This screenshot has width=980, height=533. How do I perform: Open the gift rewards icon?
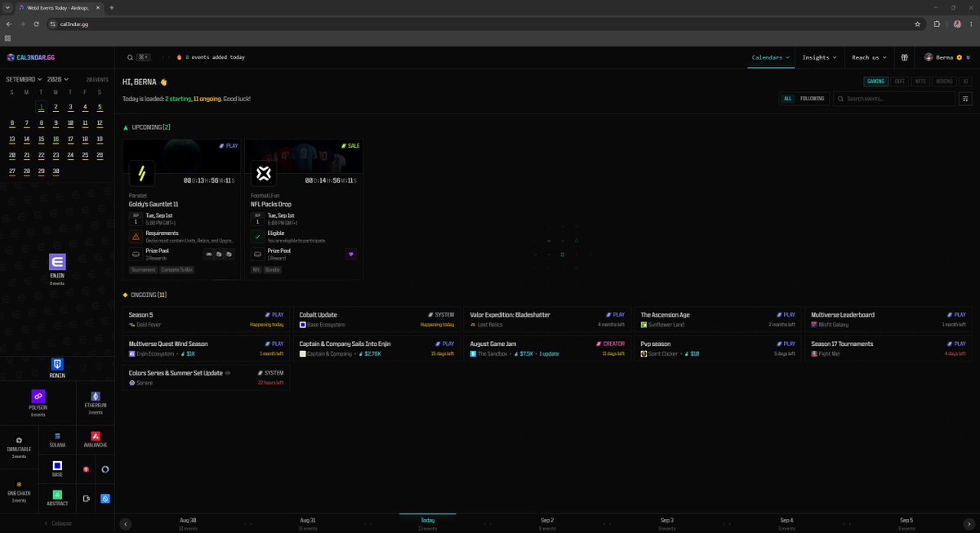coord(904,57)
